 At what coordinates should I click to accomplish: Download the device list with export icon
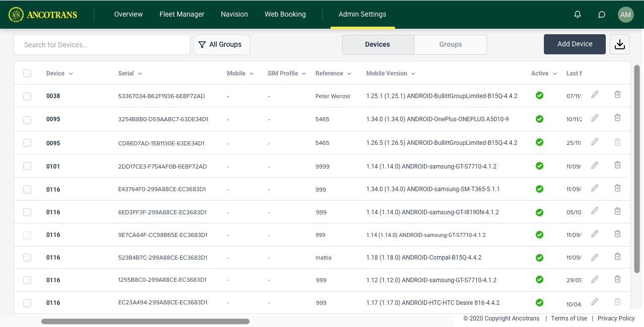pyautogui.click(x=620, y=44)
